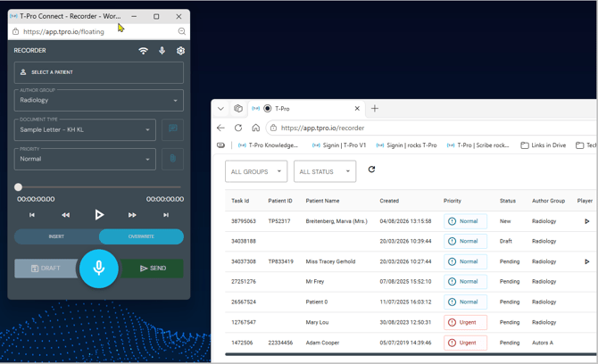Sort by Task Id column
The width and height of the screenshot is (598, 364).
coord(240,201)
